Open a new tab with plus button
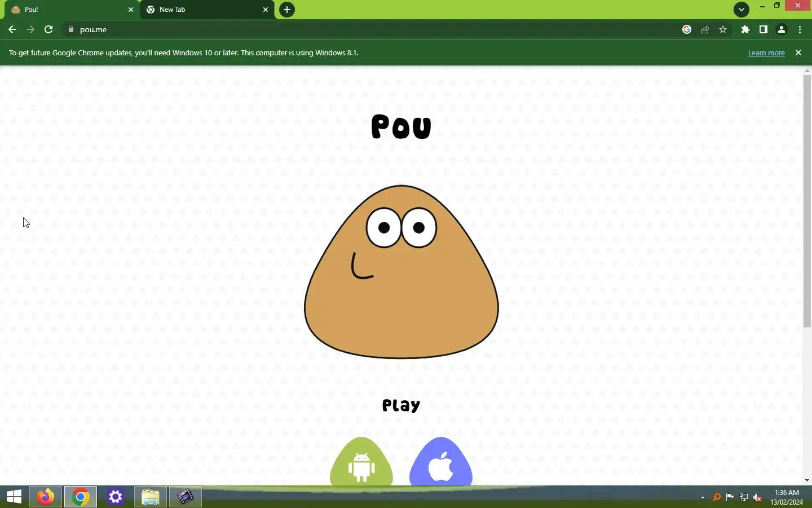The image size is (812, 508). [287, 10]
